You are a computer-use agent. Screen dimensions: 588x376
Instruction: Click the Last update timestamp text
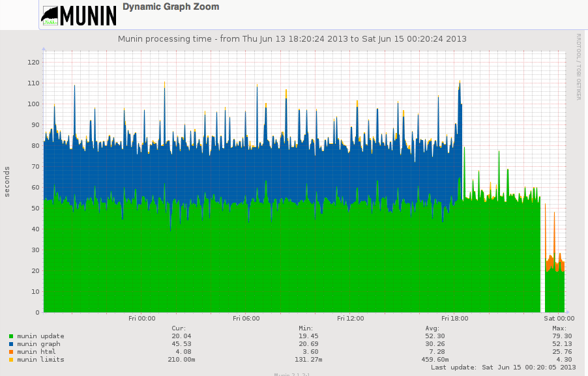(503, 368)
